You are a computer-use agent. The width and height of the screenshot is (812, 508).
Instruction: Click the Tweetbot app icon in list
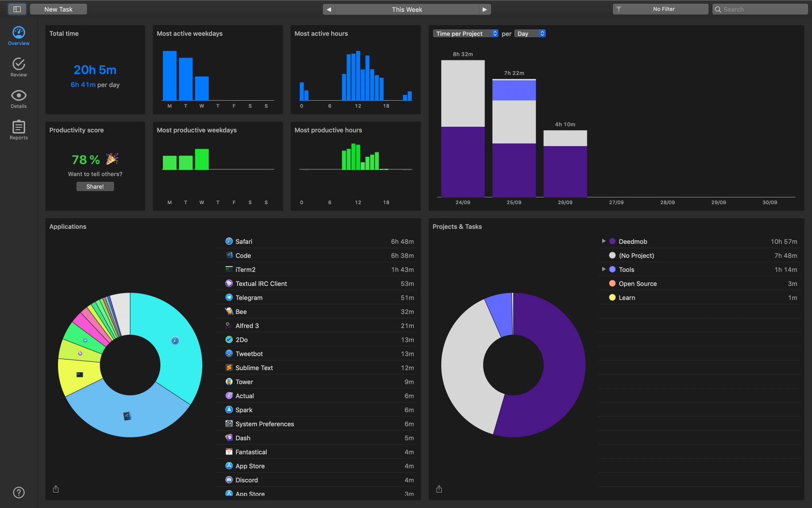pos(229,354)
